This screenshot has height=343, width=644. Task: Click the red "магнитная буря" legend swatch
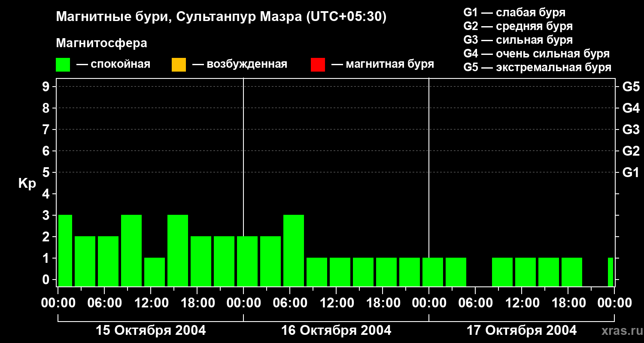[x=318, y=65]
